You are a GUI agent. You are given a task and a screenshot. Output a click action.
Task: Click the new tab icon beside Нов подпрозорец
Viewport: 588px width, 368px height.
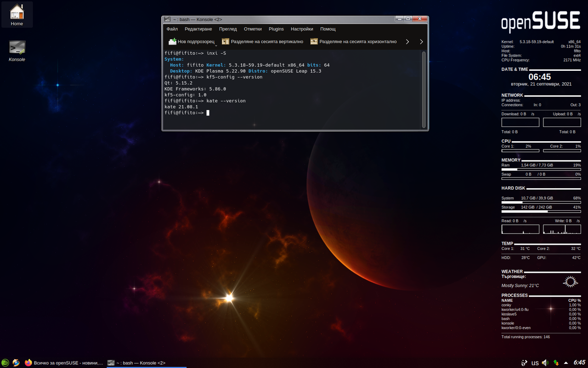coord(173,41)
